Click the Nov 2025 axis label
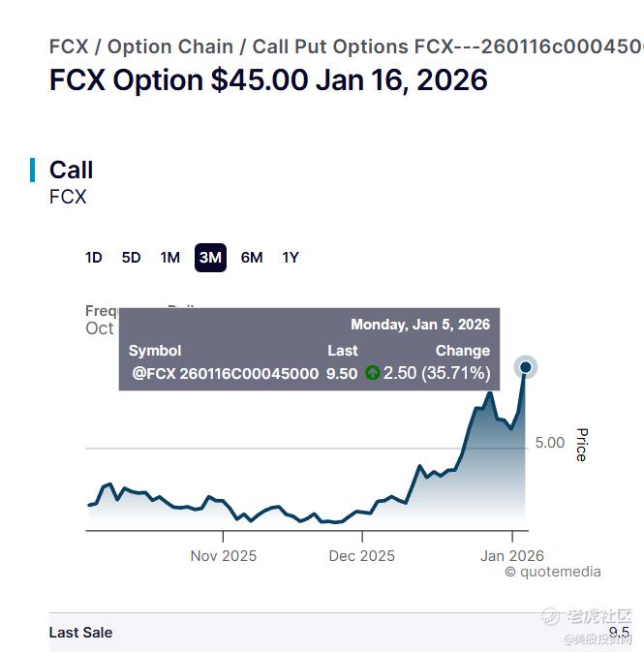644x654 pixels. (224, 556)
